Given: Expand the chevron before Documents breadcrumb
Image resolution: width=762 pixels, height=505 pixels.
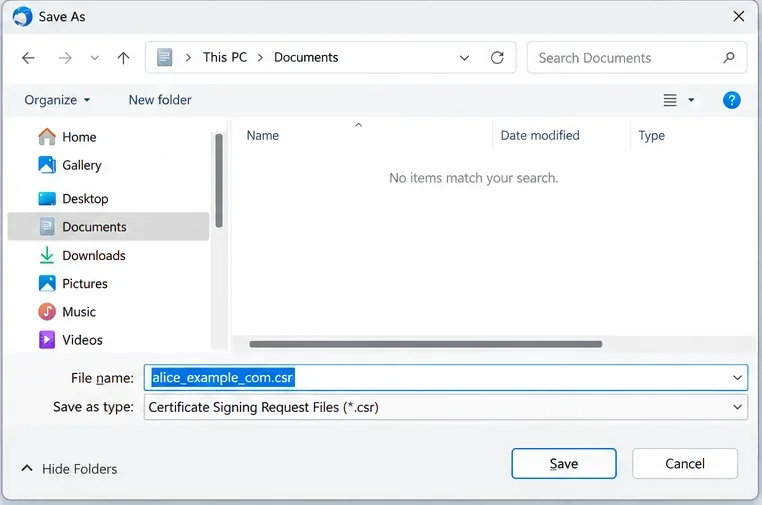Looking at the screenshot, I should [260, 58].
